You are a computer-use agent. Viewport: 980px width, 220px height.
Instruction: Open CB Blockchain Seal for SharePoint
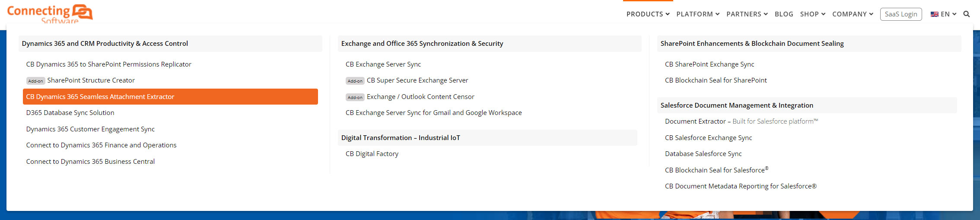[716, 80]
